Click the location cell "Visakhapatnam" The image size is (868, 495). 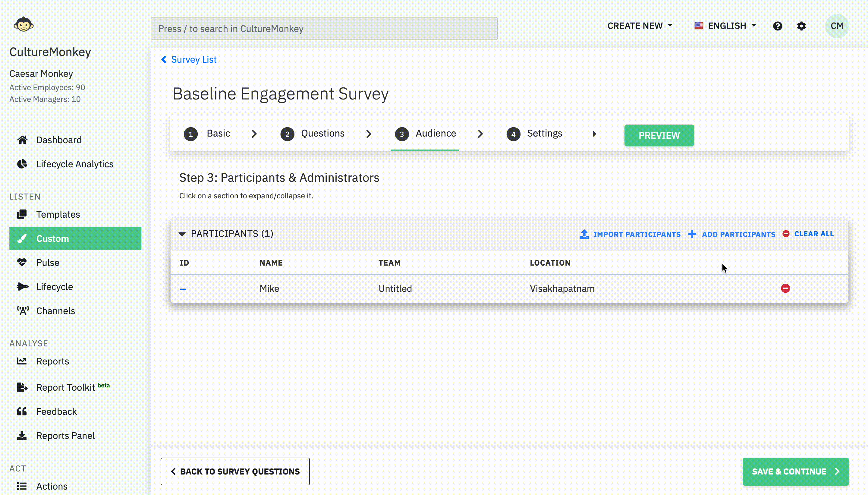click(x=562, y=288)
